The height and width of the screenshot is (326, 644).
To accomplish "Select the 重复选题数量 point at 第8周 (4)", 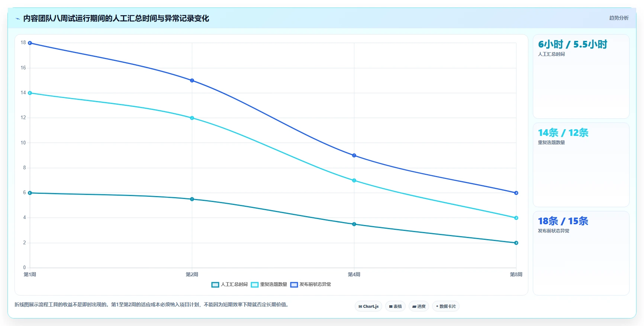I will [516, 218].
